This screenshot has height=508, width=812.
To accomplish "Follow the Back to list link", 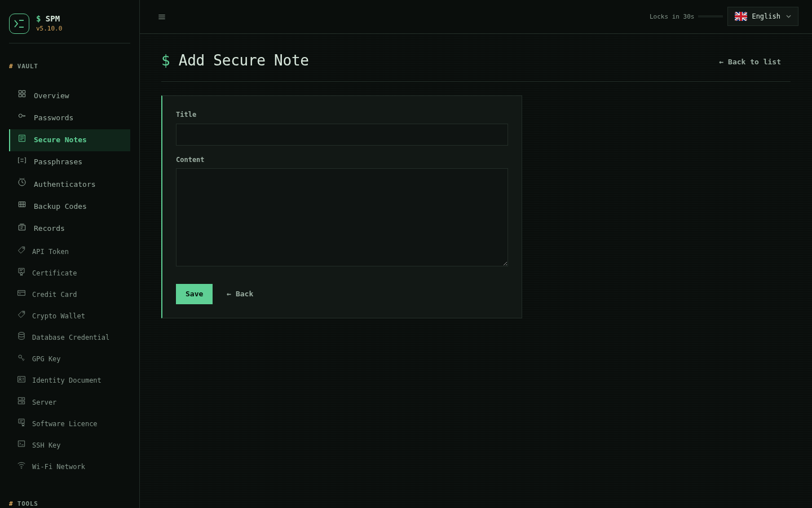I will pos(750,62).
